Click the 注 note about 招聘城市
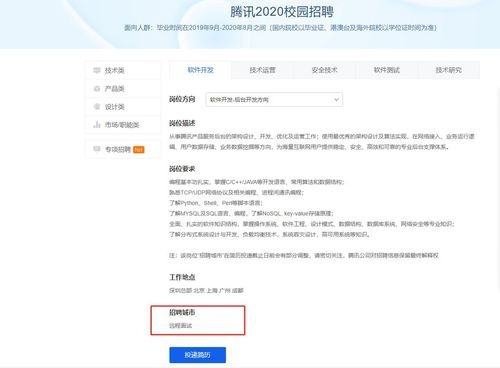500x368 pixels. [x=304, y=255]
